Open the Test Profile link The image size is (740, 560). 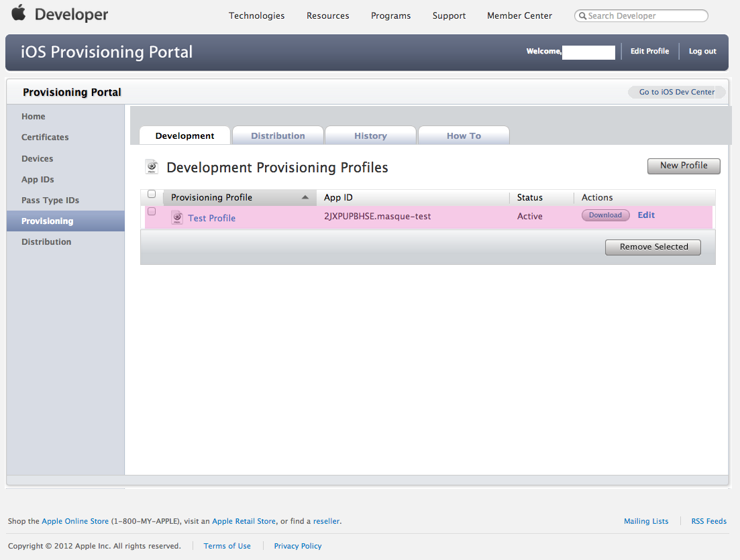(x=211, y=218)
